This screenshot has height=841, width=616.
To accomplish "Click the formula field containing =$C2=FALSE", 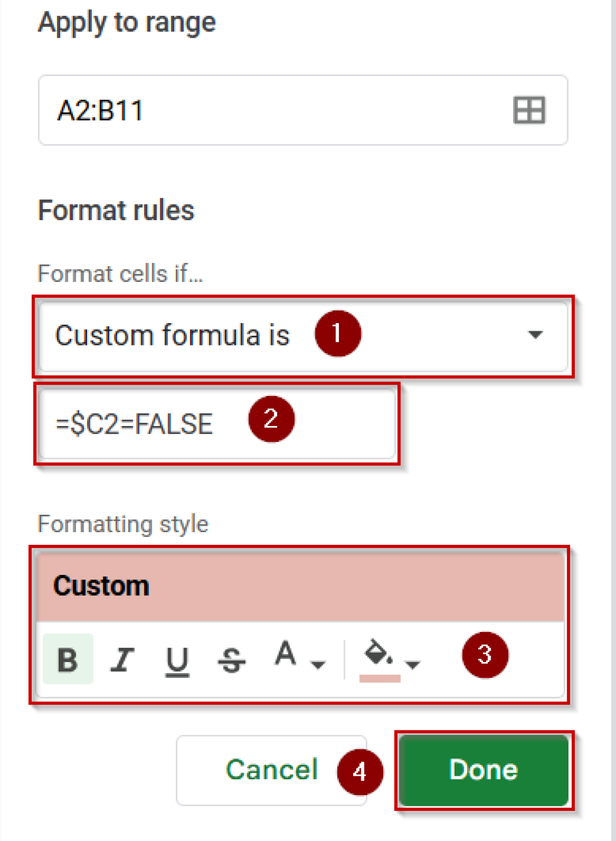I will click(x=164, y=423).
